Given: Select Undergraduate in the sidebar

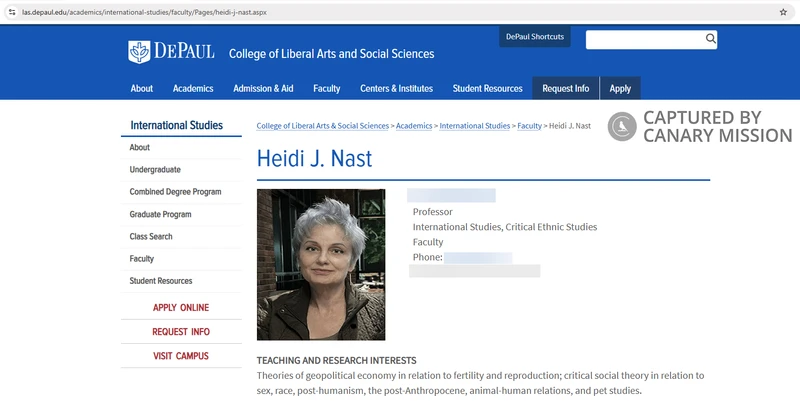Looking at the screenshot, I should pyautogui.click(x=155, y=170).
